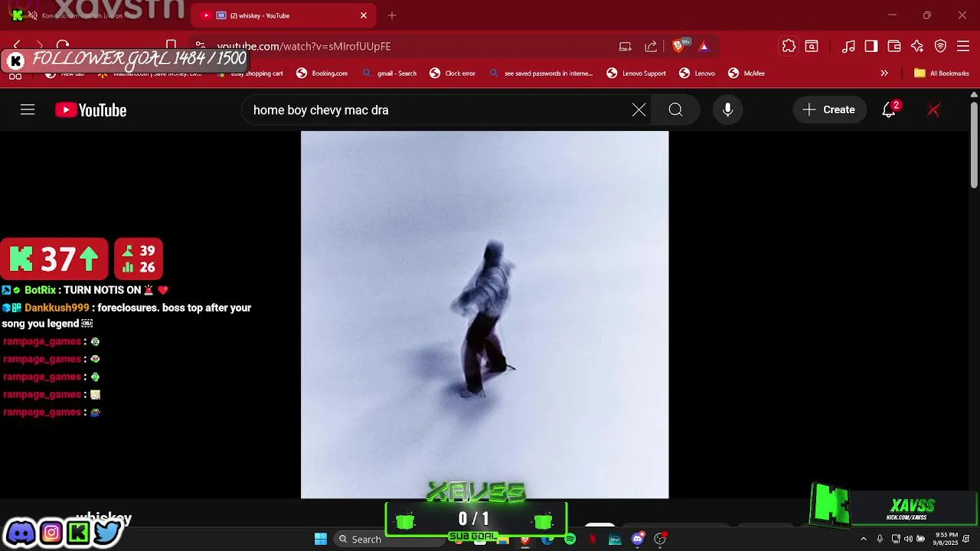This screenshot has width=980, height=551.
Task: Open the taskbar microphone indicator
Action: coord(880,540)
